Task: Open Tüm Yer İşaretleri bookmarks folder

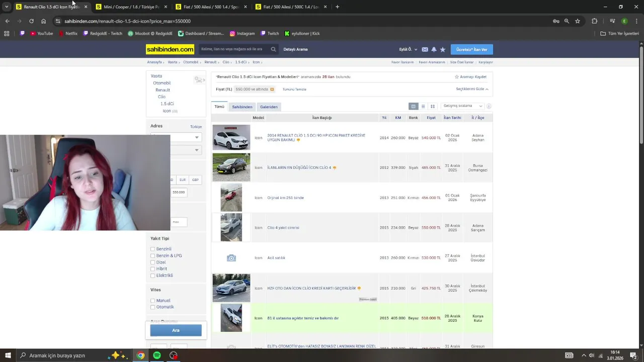Action: pos(620,33)
